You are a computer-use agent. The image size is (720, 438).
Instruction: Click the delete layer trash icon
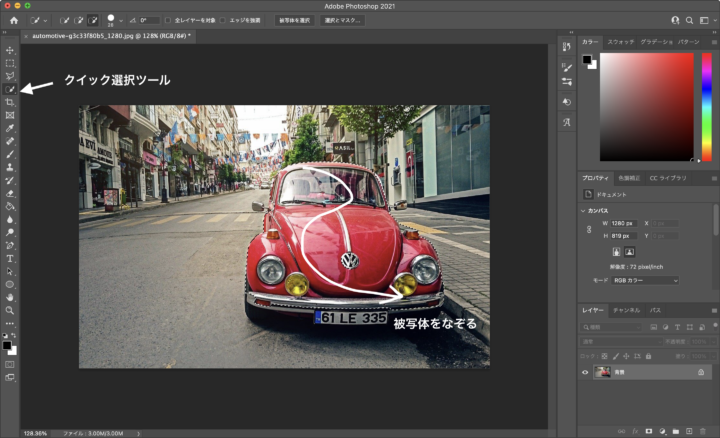pos(702,431)
